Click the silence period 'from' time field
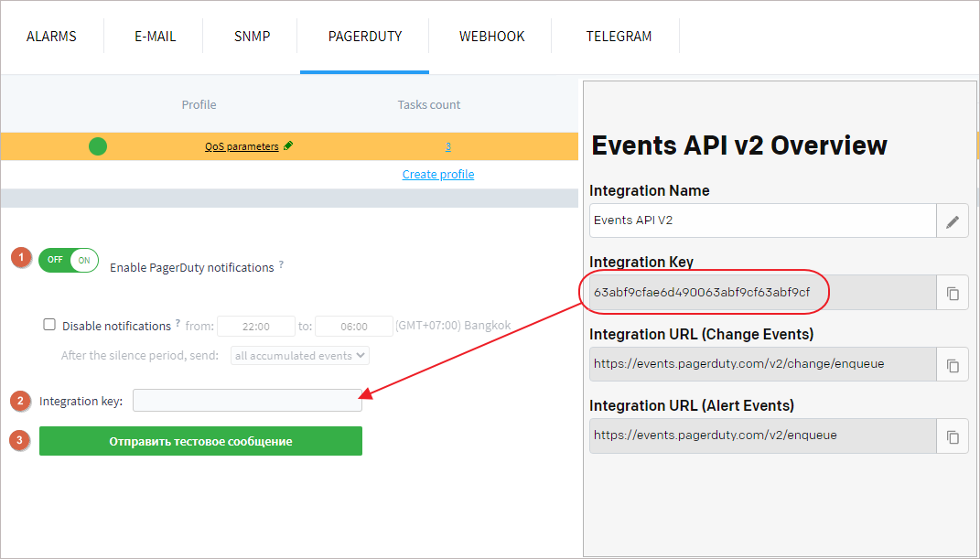 coord(256,327)
